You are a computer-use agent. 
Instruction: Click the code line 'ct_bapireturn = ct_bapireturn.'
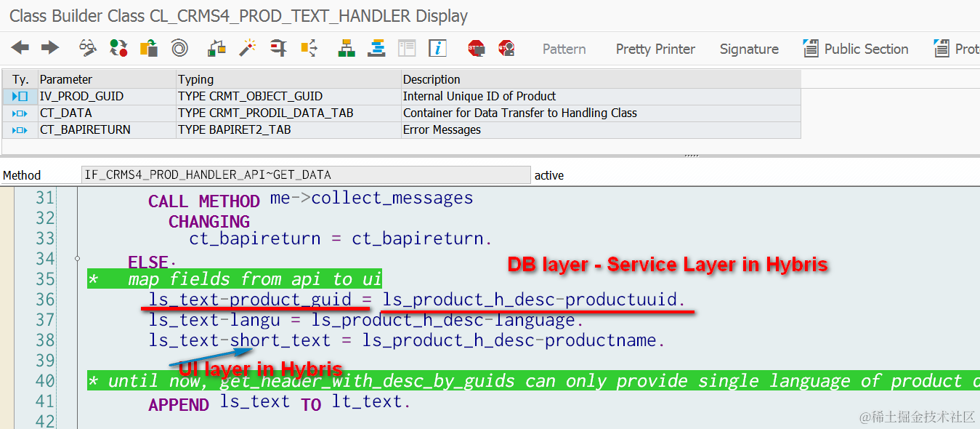341,238
